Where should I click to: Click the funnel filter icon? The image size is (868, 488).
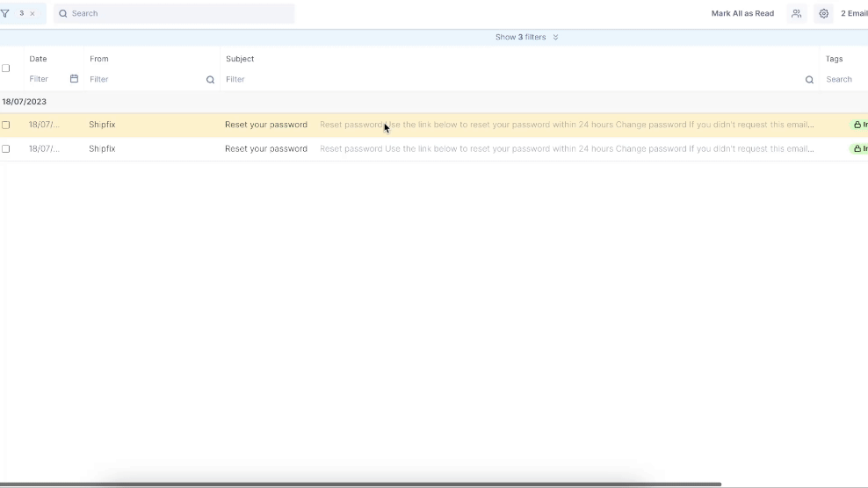click(5, 13)
